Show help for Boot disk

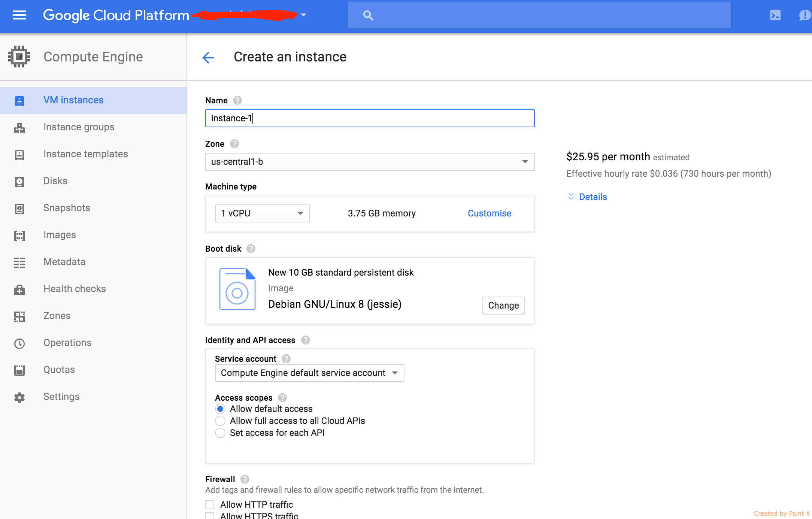coord(251,249)
